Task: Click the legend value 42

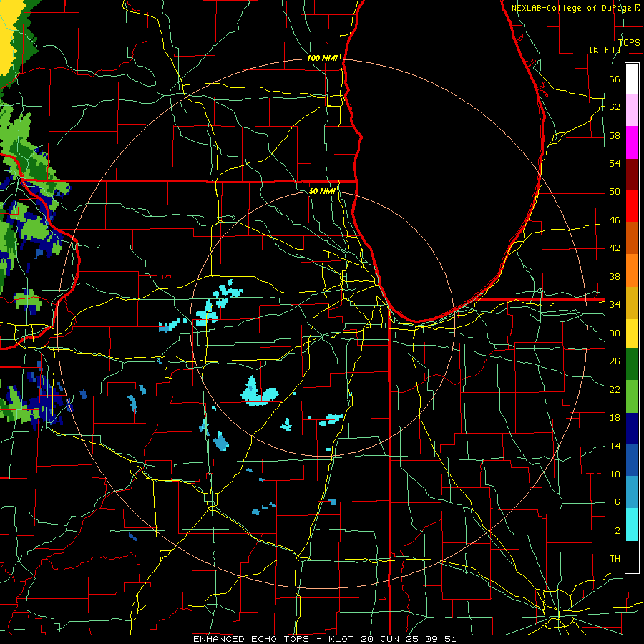Action: click(615, 248)
